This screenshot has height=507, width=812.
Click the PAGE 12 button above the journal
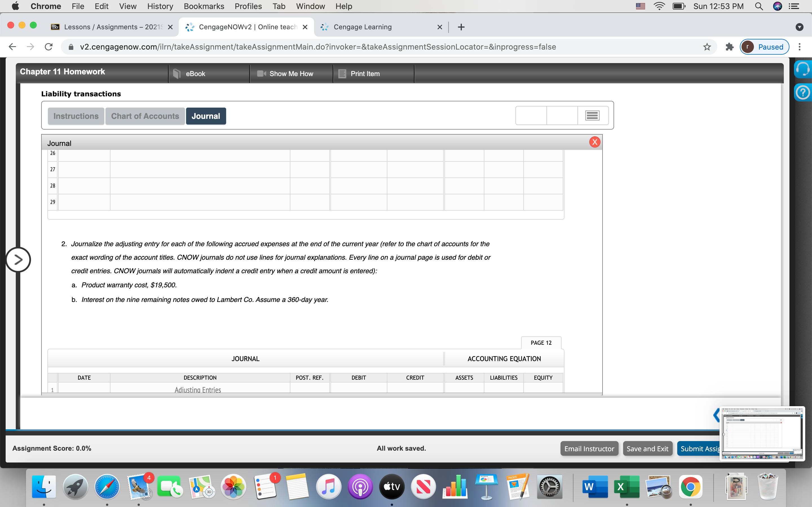pos(541,342)
